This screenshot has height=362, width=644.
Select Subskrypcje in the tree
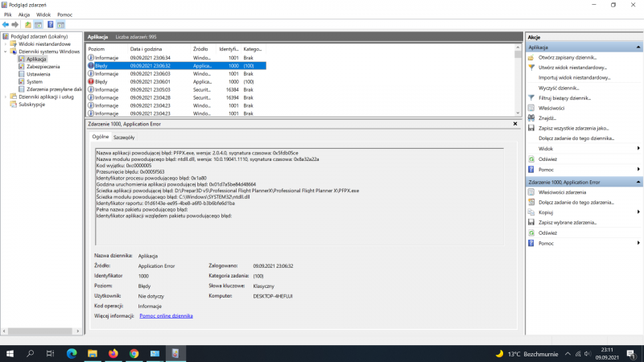click(31, 105)
